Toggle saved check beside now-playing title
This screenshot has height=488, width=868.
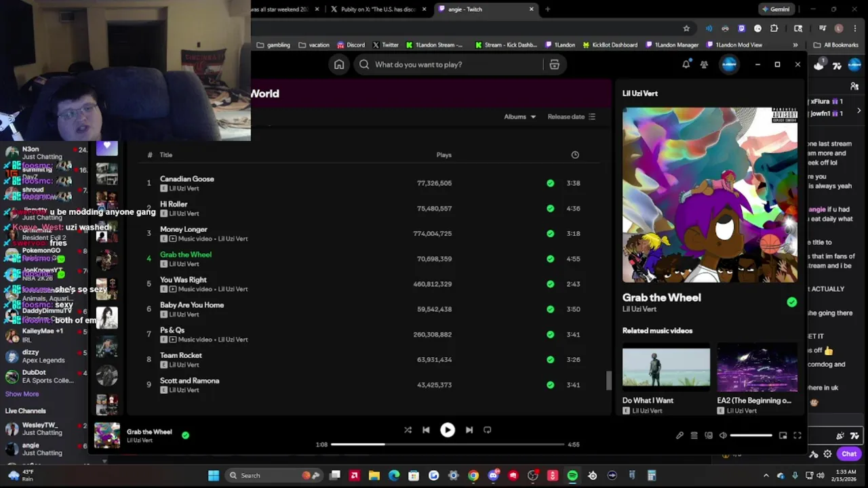[185, 435]
